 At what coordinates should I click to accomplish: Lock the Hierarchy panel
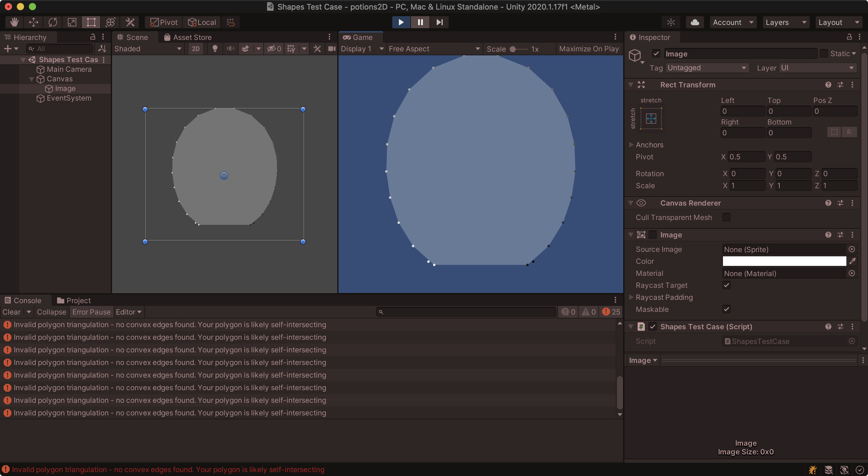(93, 37)
